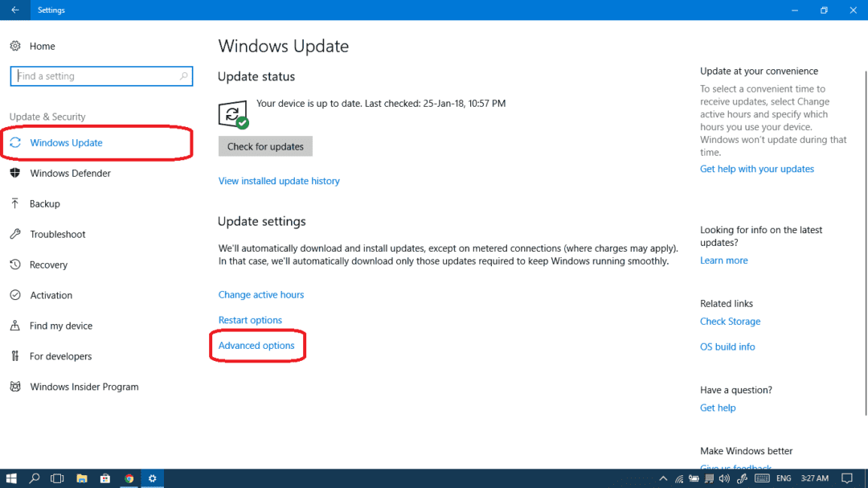868x488 pixels.
Task: Click the Get help link
Action: [x=718, y=408]
